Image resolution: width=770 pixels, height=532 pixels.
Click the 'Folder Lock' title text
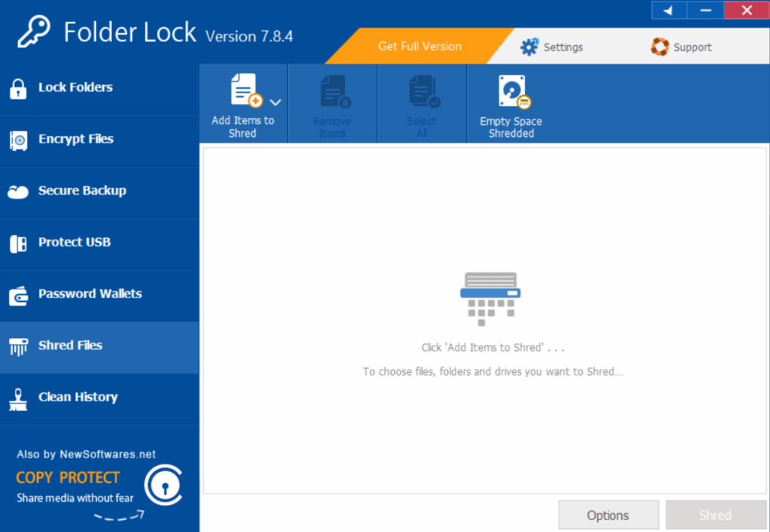(x=129, y=32)
